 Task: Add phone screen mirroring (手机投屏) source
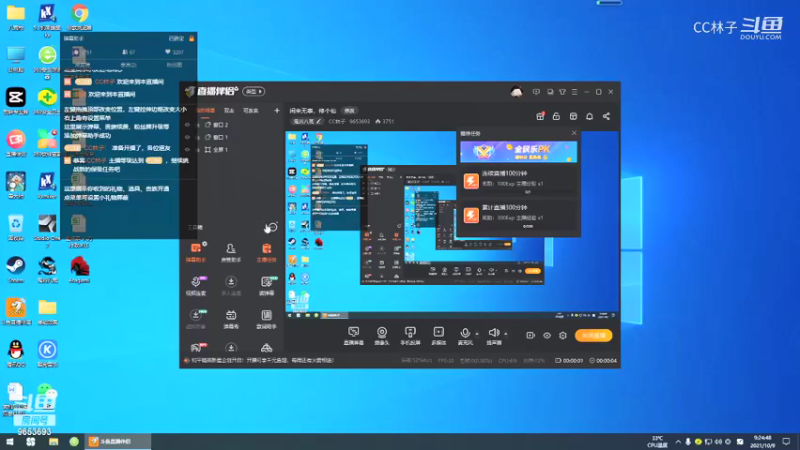click(x=410, y=336)
